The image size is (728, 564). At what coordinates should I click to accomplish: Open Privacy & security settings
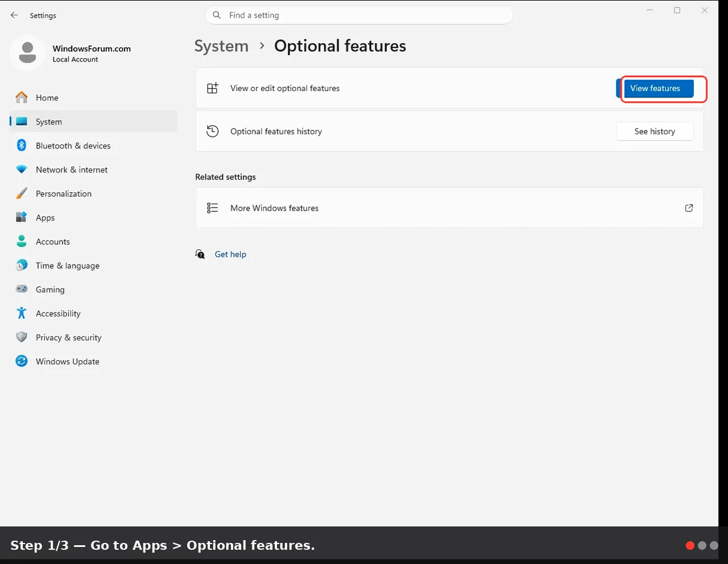[x=93, y=337]
